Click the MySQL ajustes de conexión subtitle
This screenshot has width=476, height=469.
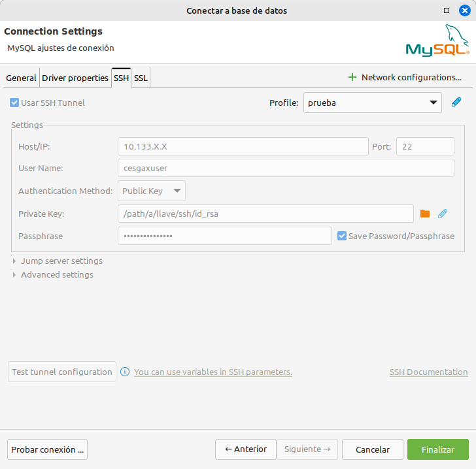61,48
